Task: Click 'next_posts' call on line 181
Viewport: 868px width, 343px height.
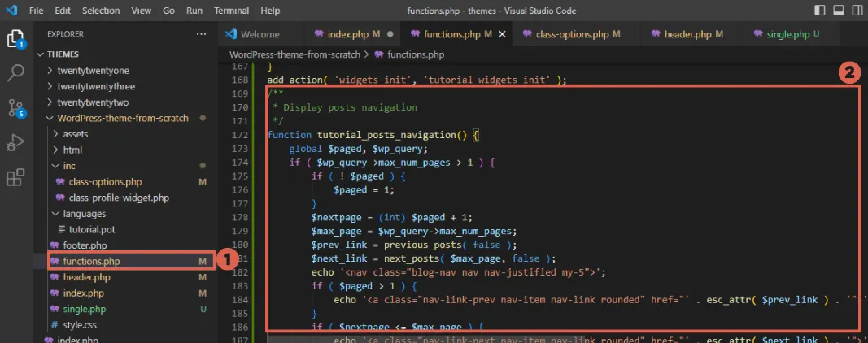Action: tap(412, 259)
